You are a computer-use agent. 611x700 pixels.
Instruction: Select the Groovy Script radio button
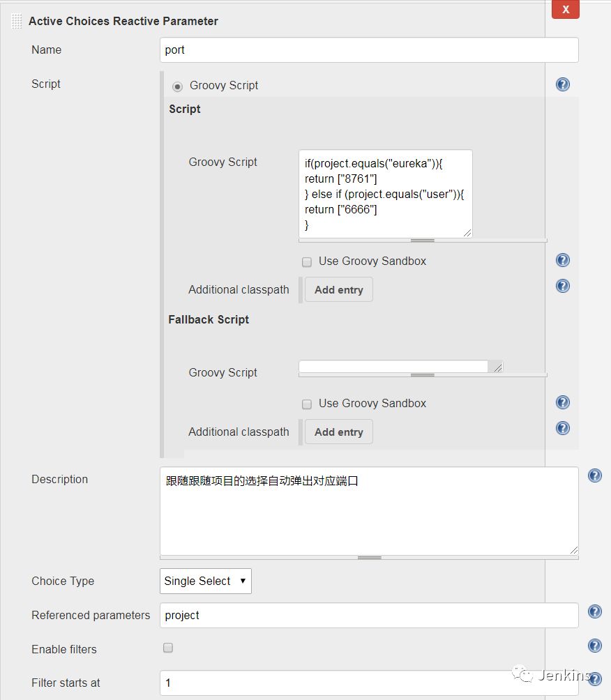pyautogui.click(x=177, y=86)
